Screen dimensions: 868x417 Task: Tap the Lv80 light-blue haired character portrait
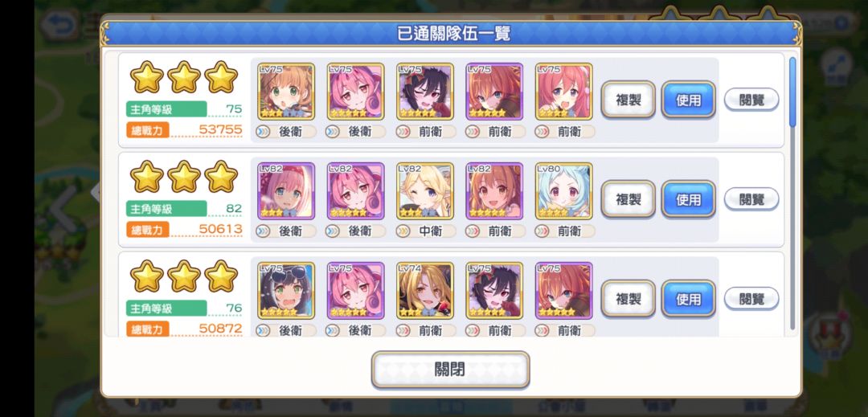[x=564, y=191]
